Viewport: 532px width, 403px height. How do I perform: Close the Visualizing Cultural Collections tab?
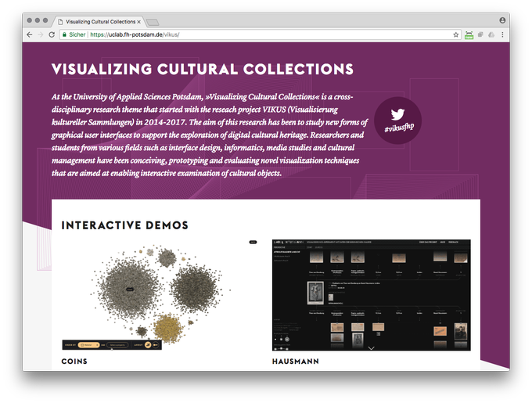click(x=138, y=22)
